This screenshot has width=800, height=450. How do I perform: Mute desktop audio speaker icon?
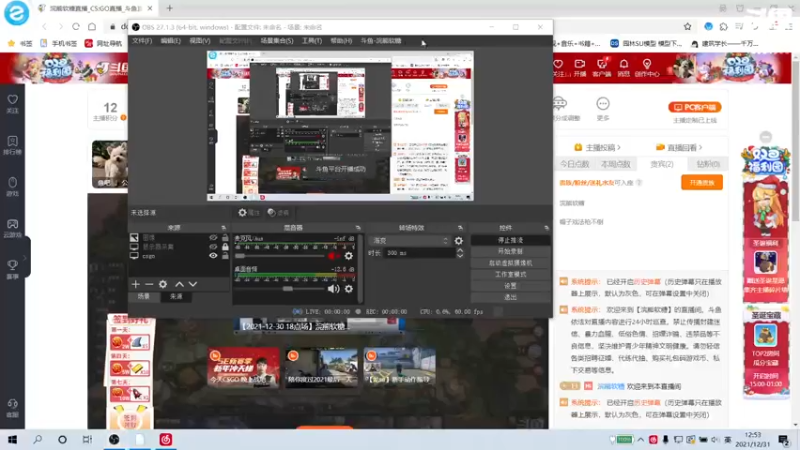pos(333,289)
